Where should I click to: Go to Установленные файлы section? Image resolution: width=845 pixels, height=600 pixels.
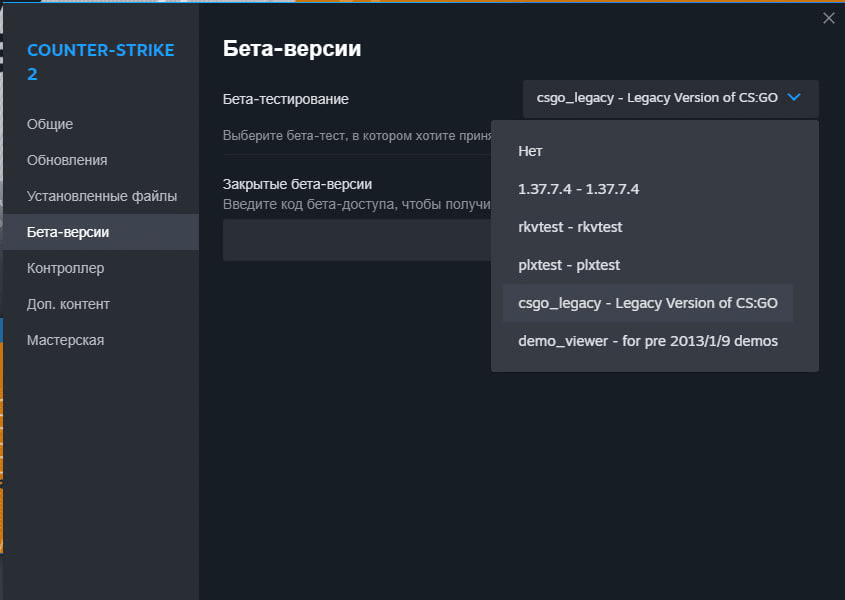click(101, 196)
